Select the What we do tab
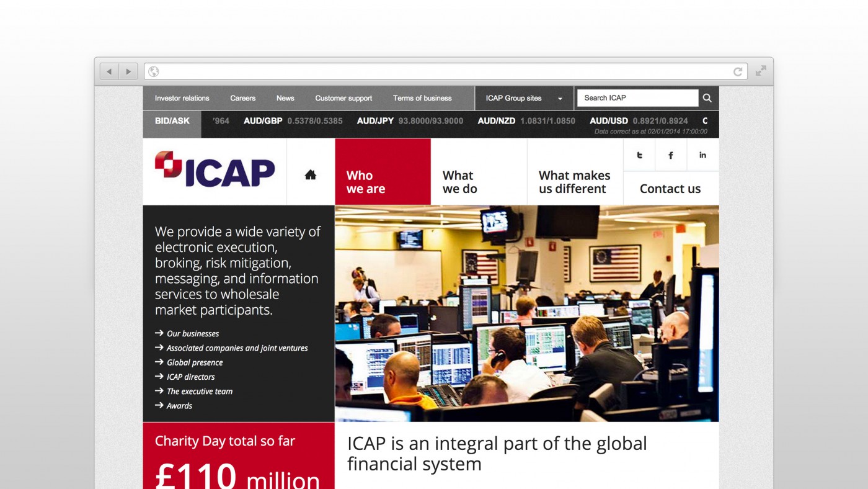This screenshot has height=489, width=868. pyautogui.click(x=479, y=172)
